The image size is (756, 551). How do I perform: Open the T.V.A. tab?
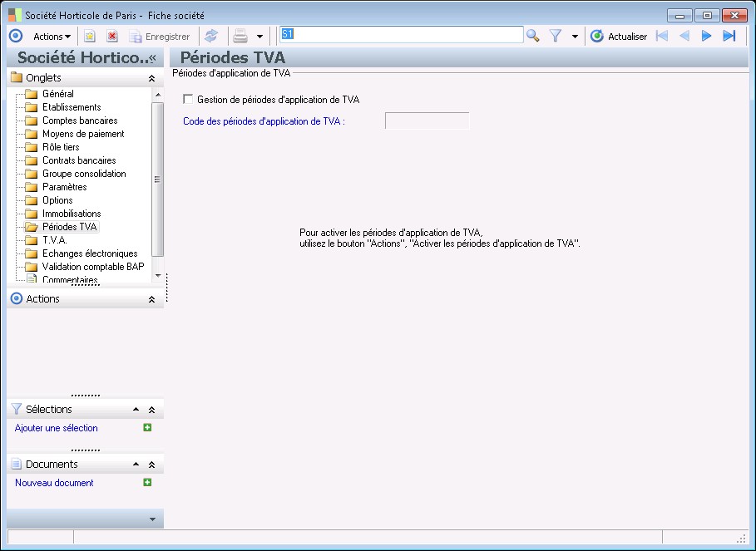[55, 240]
